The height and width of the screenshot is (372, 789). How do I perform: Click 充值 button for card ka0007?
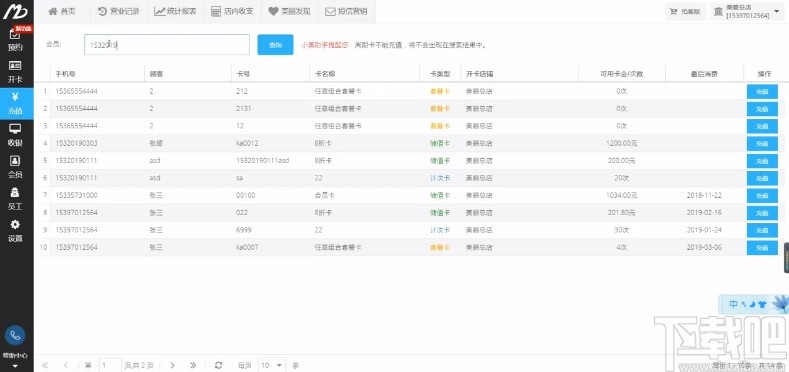tap(762, 248)
